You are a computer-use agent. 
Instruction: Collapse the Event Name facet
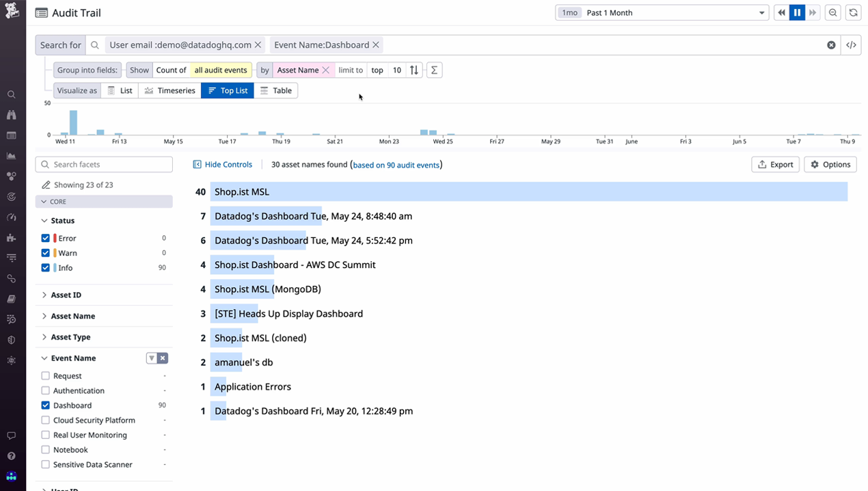coord(68,358)
